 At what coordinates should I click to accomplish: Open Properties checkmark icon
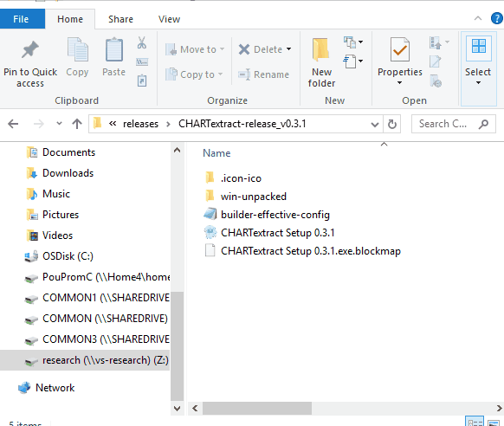click(399, 49)
